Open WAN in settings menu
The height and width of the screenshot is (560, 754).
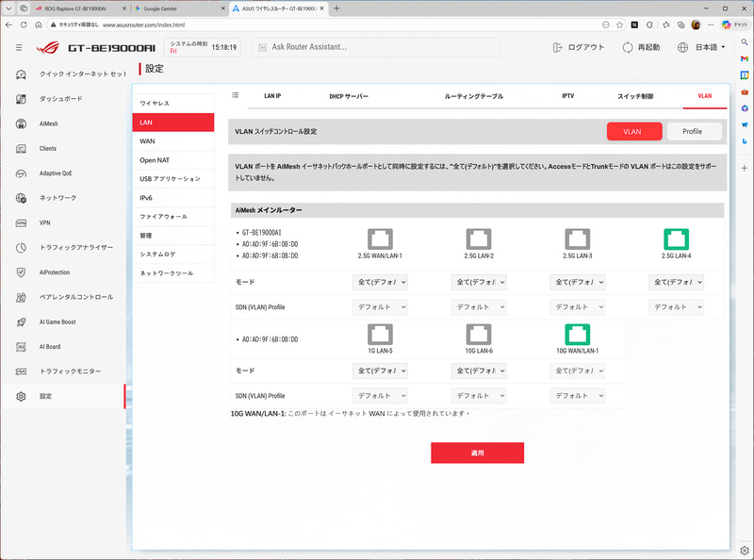point(173,141)
